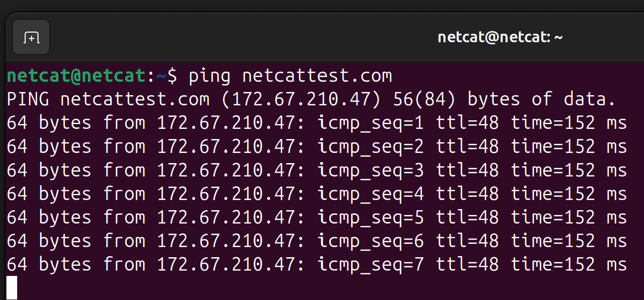Click the 56(84) bytes of data text
Image resolution: width=644 pixels, height=300 pixels.
[x=505, y=99]
